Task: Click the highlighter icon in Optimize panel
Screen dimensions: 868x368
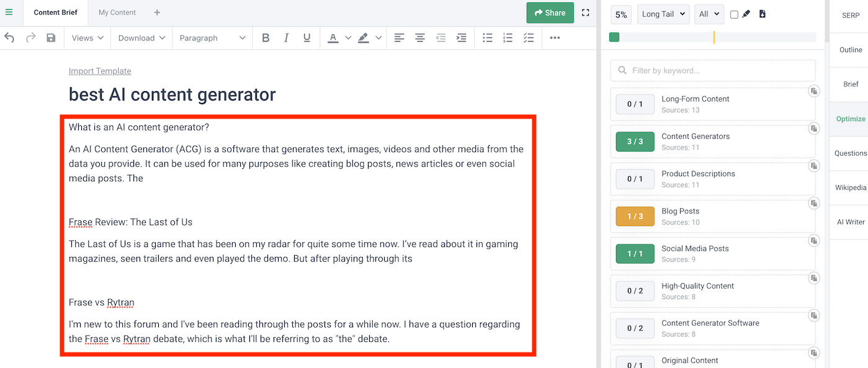Action: [746, 14]
